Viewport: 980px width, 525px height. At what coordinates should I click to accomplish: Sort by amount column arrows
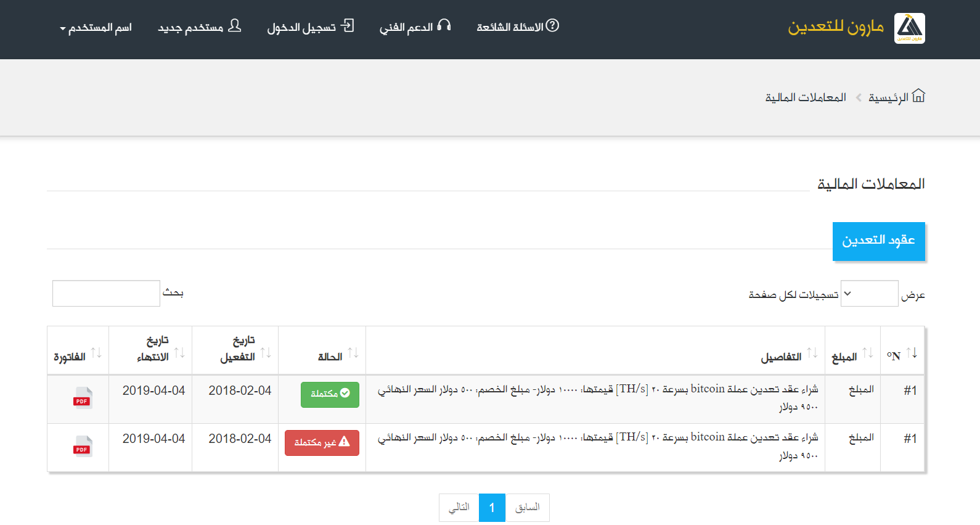(x=867, y=353)
